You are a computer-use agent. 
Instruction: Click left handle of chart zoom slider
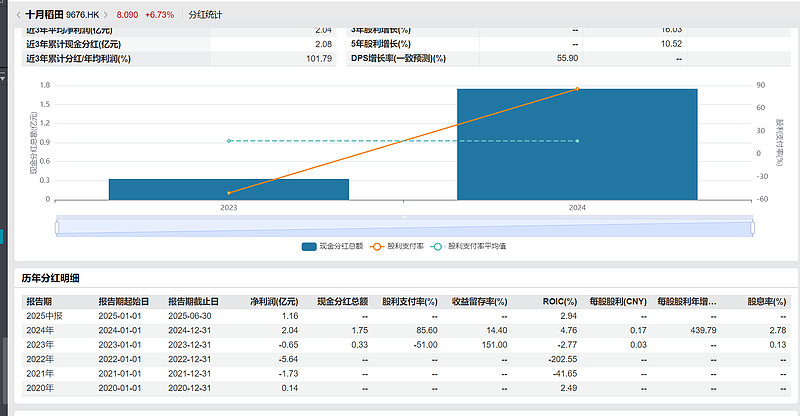click(57, 229)
